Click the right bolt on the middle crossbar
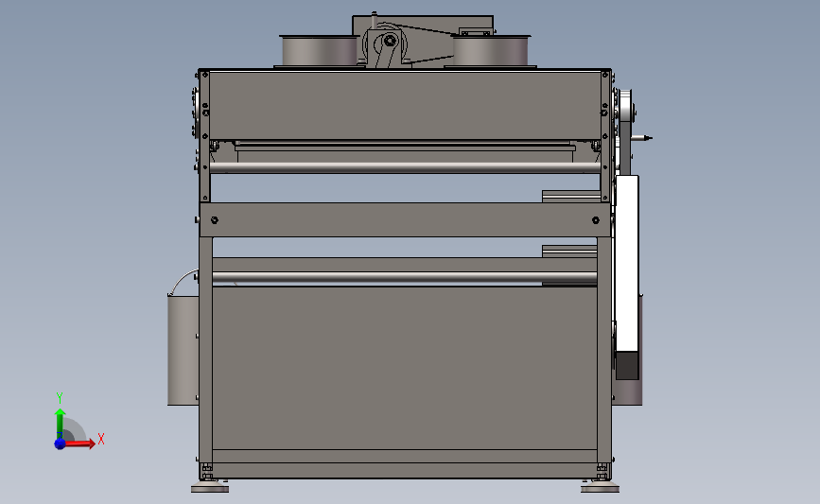Screen dimensions: 820x504 click(596, 220)
